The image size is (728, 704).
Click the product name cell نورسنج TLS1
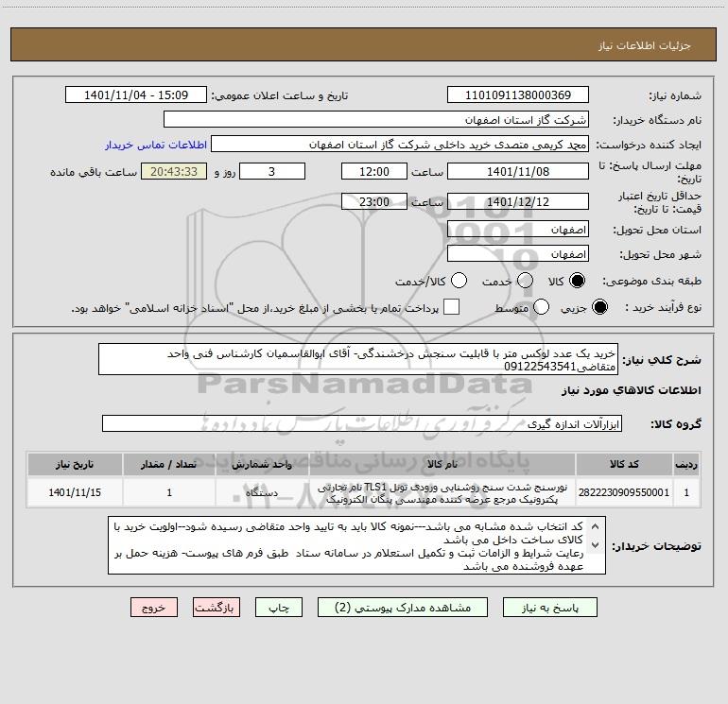[x=442, y=492]
